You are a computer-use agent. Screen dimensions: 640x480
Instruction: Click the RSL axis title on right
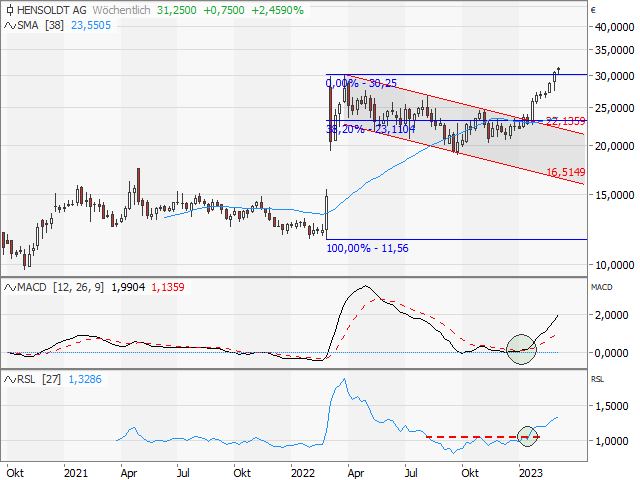pos(597,379)
